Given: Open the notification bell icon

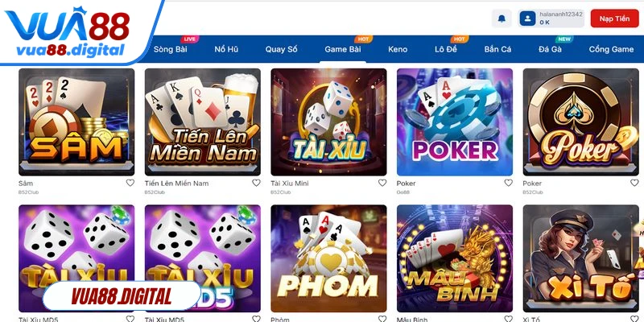Looking at the screenshot, I should point(502,19).
